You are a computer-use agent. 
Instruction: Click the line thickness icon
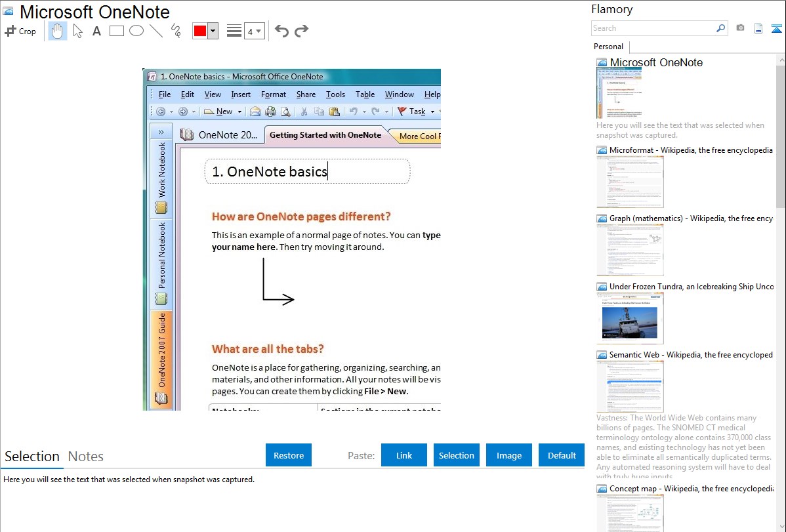pyautogui.click(x=234, y=31)
